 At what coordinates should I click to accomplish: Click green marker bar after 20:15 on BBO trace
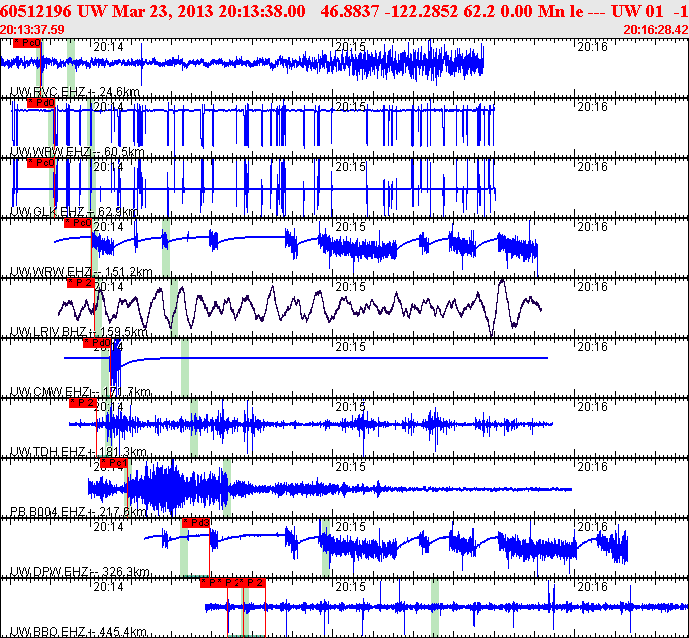[x=435, y=608]
